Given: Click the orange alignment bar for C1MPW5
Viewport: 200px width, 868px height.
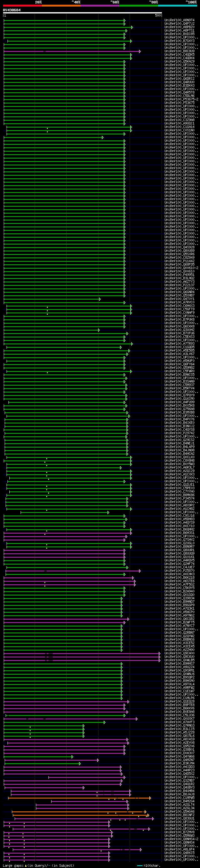Looking at the screenshot, I should [79, 798].
